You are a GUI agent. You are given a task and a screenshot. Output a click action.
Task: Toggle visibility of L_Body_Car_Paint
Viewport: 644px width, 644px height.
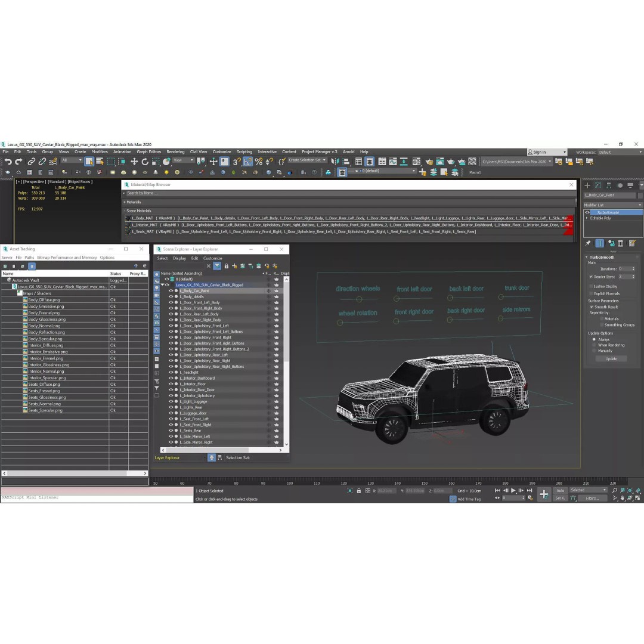point(171,291)
